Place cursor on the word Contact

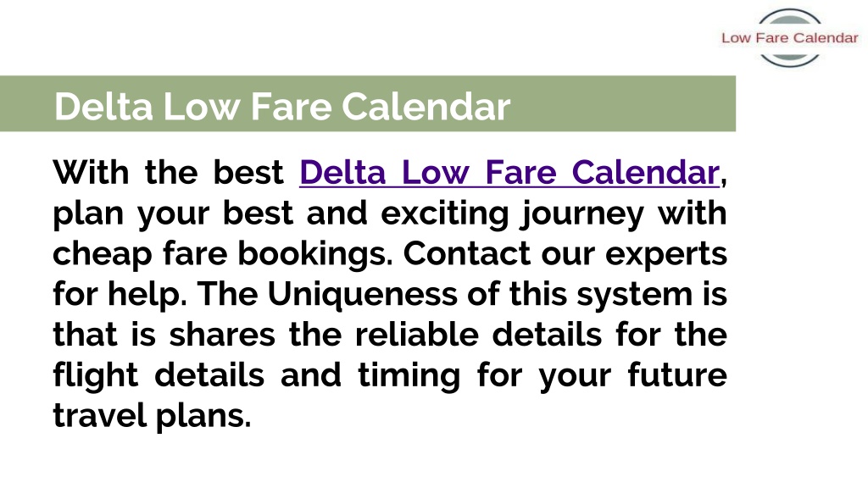coord(467,253)
